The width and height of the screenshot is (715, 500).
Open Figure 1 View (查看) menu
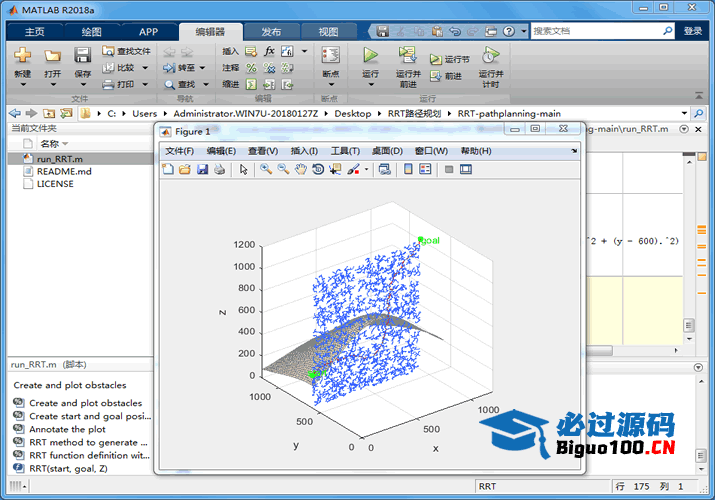point(263,151)
